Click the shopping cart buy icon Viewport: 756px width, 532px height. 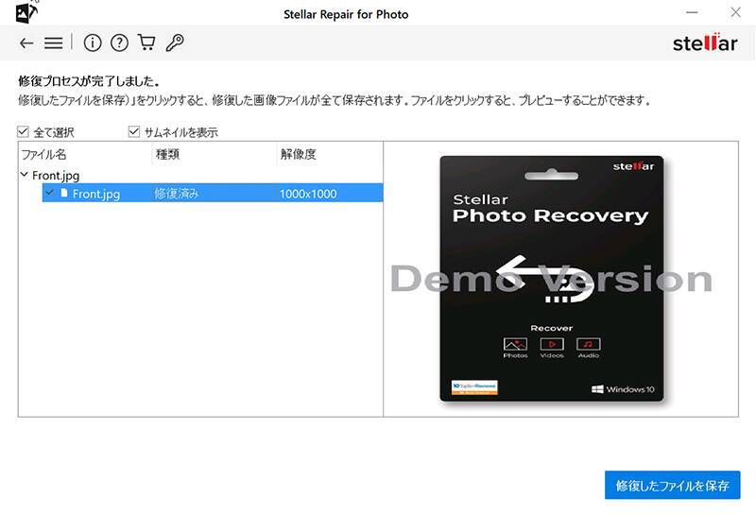tap(146, 43)
